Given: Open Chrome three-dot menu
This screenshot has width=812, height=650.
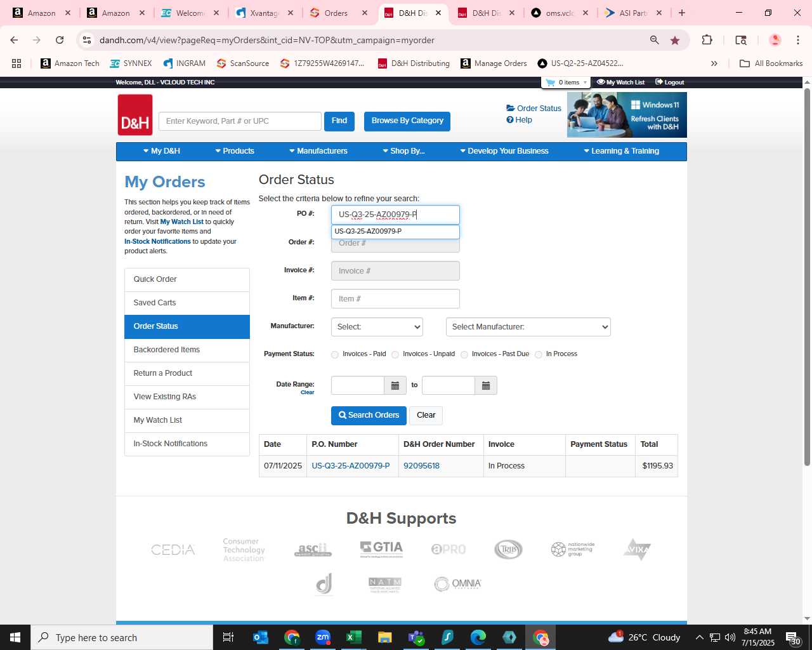Looking at the screenshot, I should 798,40.
